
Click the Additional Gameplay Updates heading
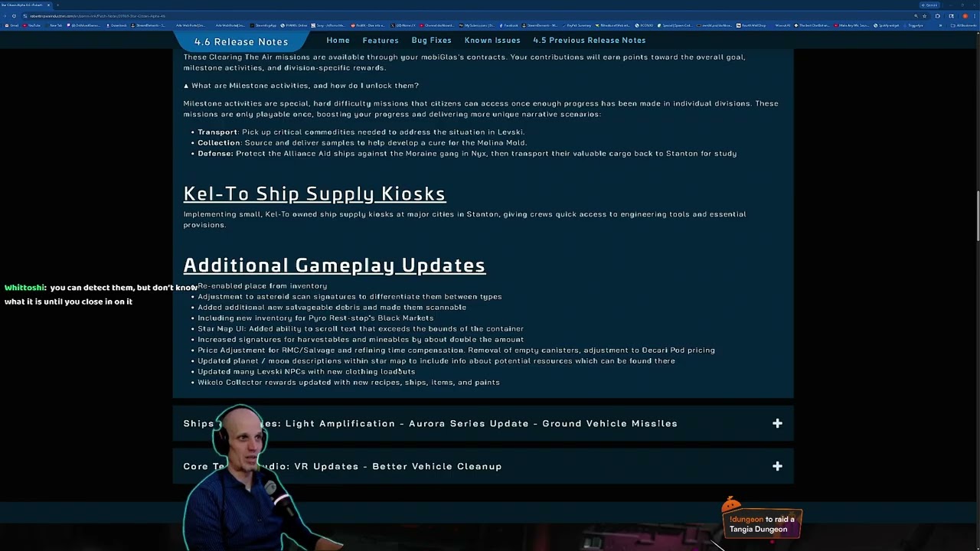point(334,265)
